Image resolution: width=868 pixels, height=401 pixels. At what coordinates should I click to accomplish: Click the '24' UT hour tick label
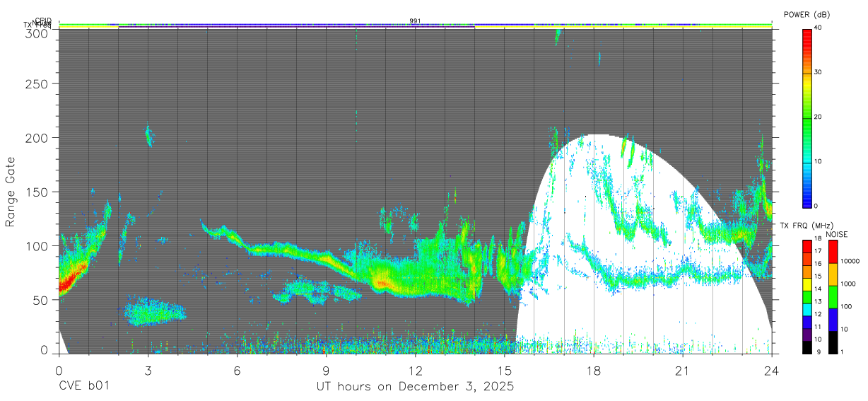pyautogui.click(x=772, y=370)
